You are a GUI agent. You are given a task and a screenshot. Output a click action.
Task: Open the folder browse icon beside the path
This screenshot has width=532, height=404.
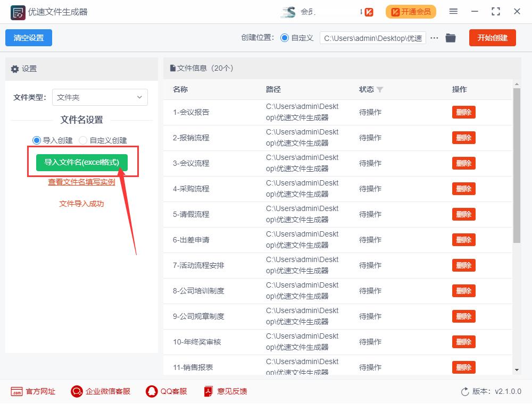pos(451,38)
